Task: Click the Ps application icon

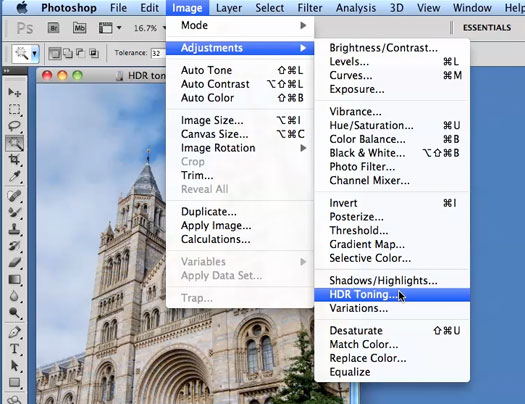Action: 25,28
